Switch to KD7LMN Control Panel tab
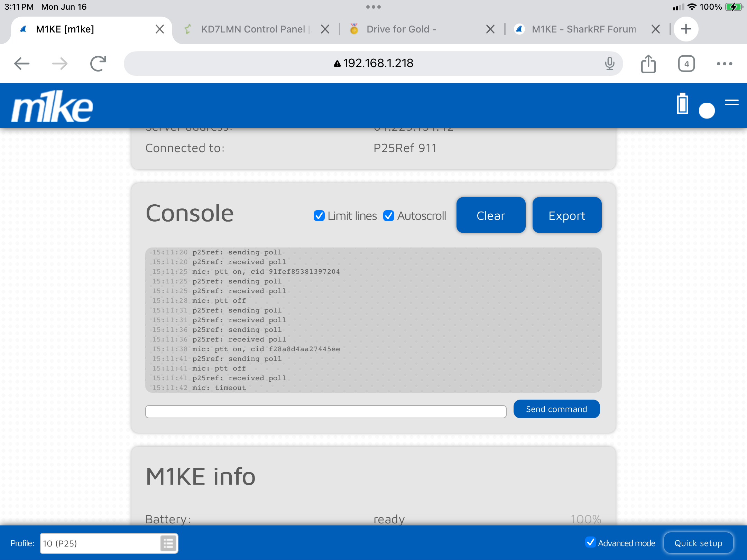Image resolution: width=747 pixels, height=560 pixels. point(252,29)
